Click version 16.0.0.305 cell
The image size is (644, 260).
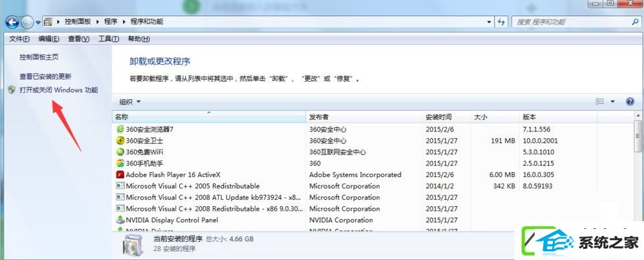[539, 175]
